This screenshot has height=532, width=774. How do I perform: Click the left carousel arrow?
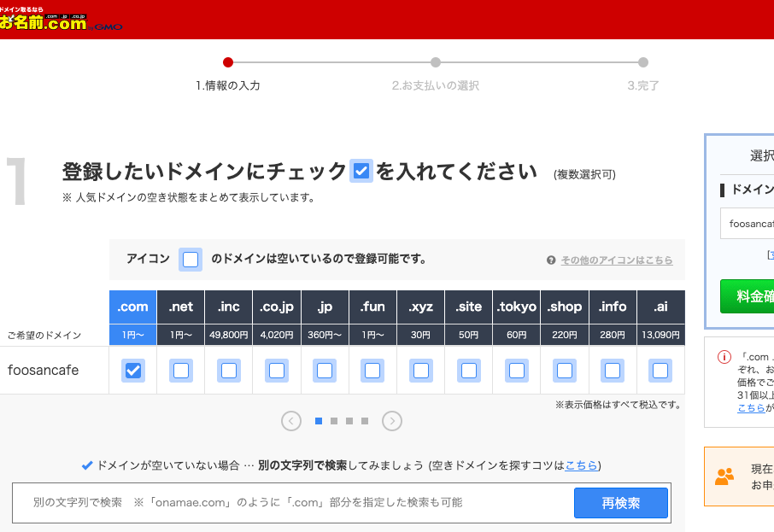coord(291,420)
